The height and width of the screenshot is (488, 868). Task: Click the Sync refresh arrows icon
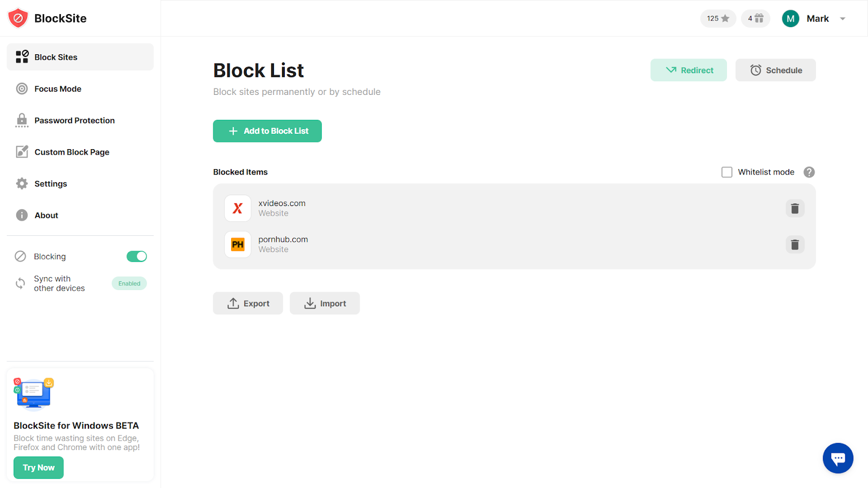tap(20, 283)
